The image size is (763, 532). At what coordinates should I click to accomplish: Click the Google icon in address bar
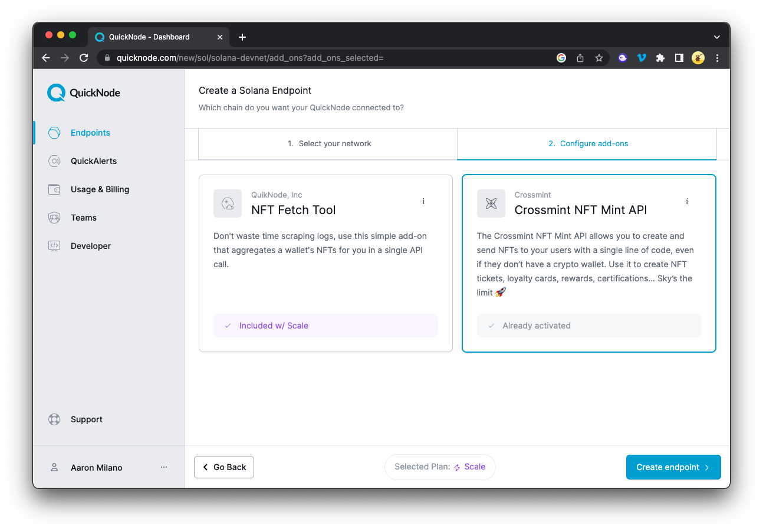click(561, 58)
